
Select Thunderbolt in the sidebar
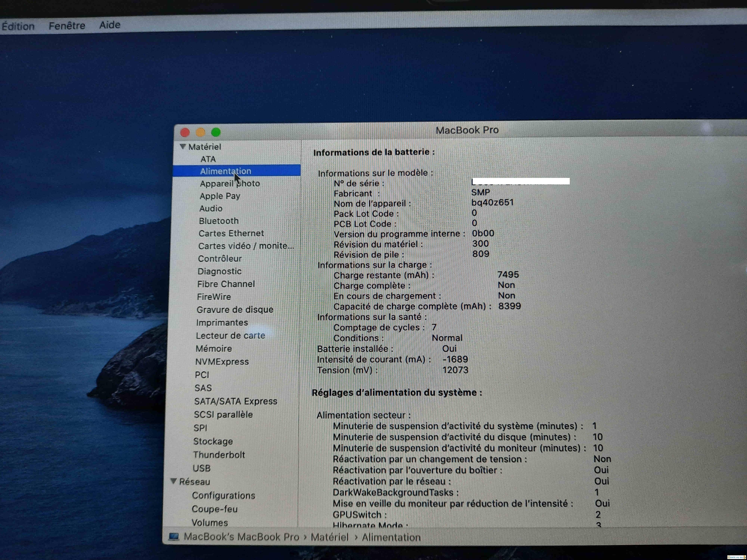click(219, 455)
